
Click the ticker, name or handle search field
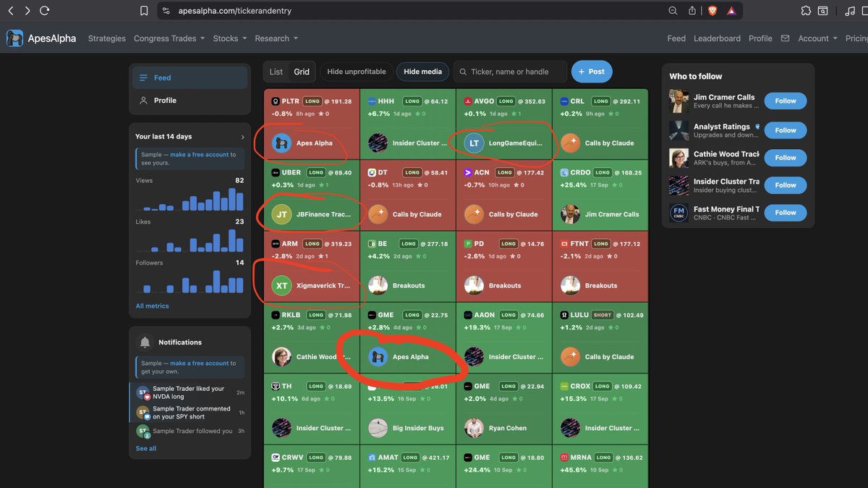pyautogui.click(x=510, y=72)
